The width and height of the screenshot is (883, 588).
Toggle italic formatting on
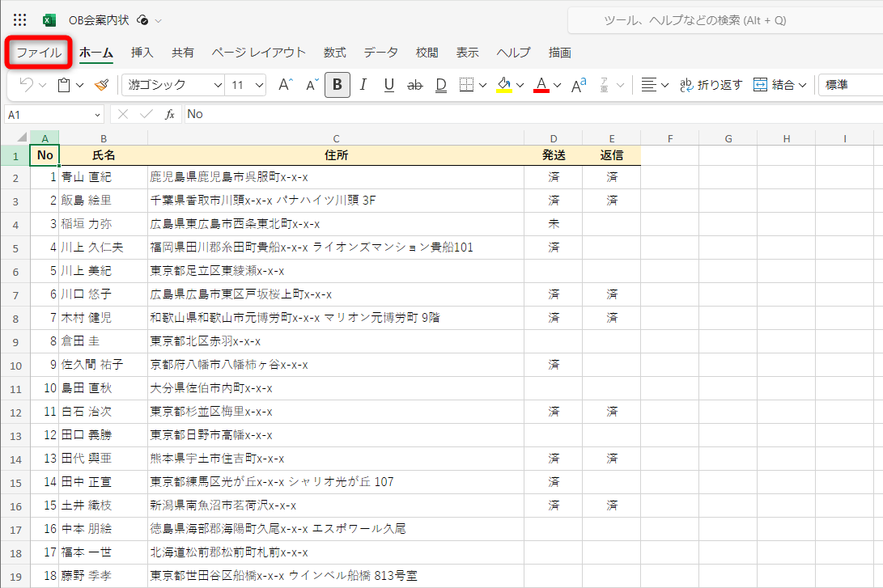point(363,84)
